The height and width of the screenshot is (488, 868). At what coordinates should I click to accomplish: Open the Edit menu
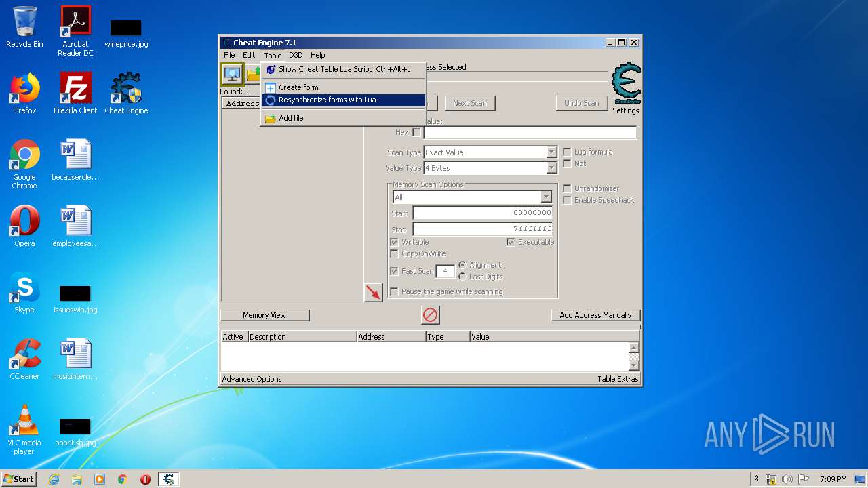tap(249, 55)
